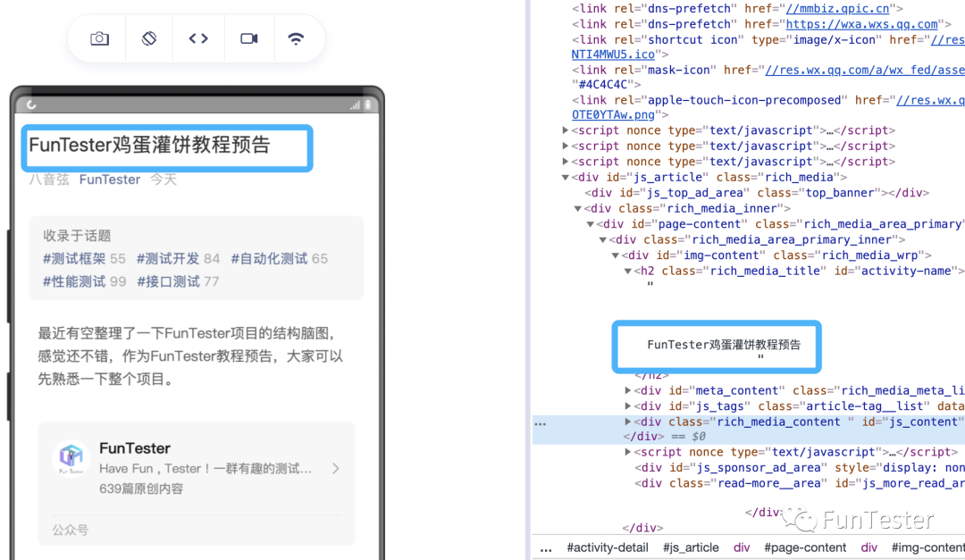Collapse the js_article div node

pos(565,177)
